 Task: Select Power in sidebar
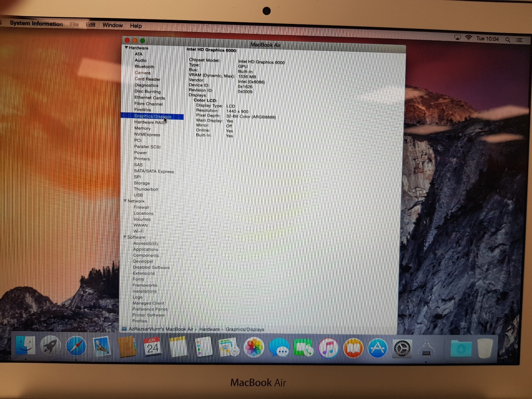point(140,153)
